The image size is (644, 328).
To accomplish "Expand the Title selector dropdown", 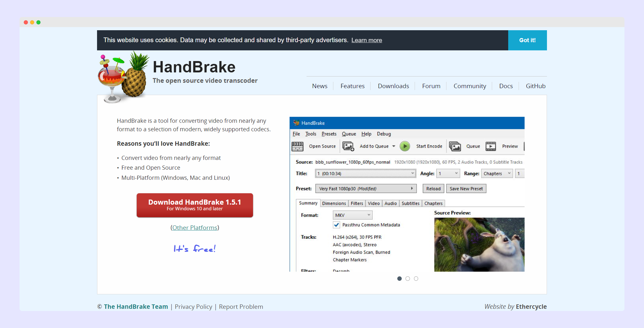I will pos(413,173).
